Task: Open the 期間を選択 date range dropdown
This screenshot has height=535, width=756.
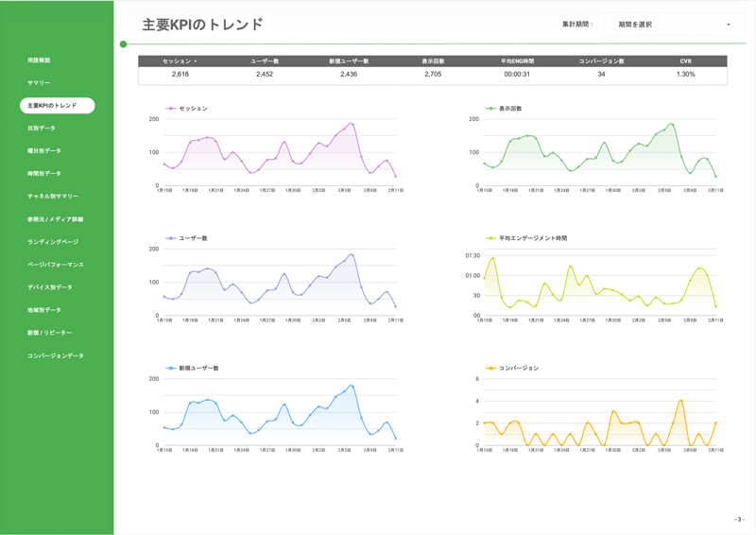Action: coord(673,25)
